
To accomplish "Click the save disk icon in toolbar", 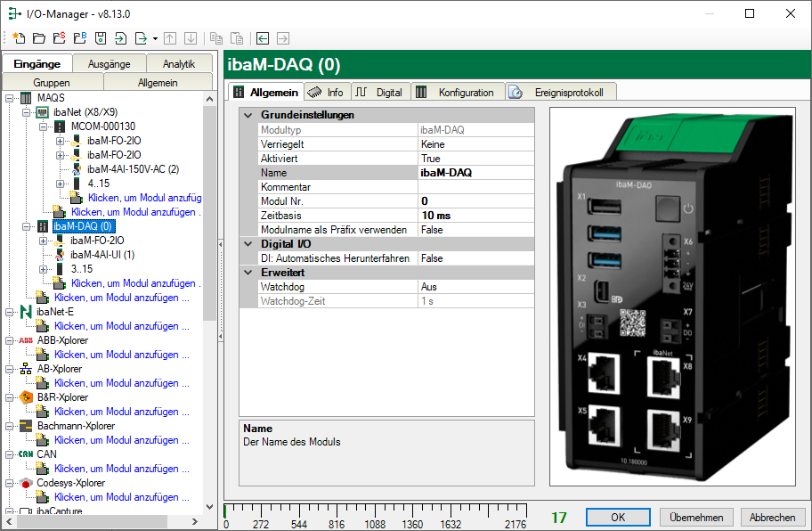I will pos(100,38).
